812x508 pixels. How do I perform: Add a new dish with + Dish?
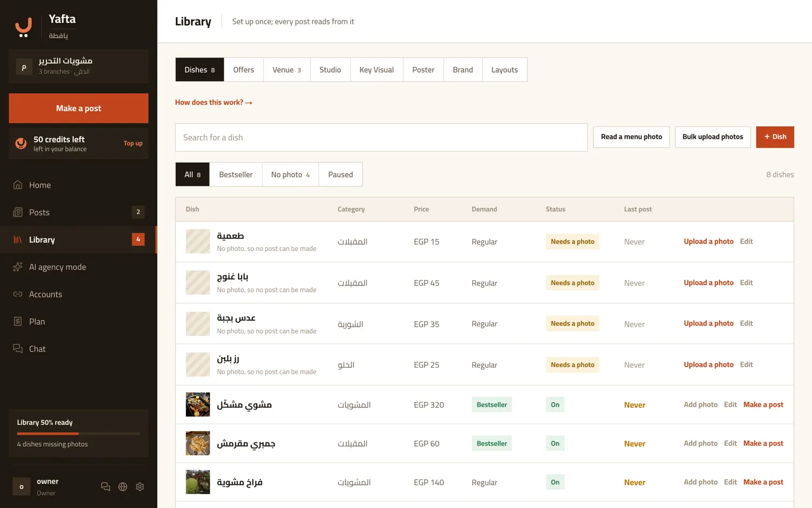[x=775, y=137]
